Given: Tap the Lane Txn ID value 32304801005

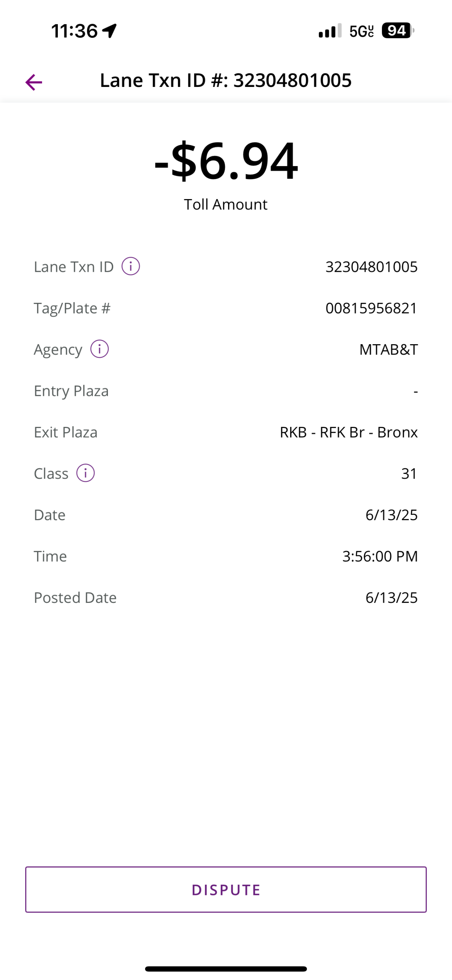Looking at the screenshot, I should [371, 267].
